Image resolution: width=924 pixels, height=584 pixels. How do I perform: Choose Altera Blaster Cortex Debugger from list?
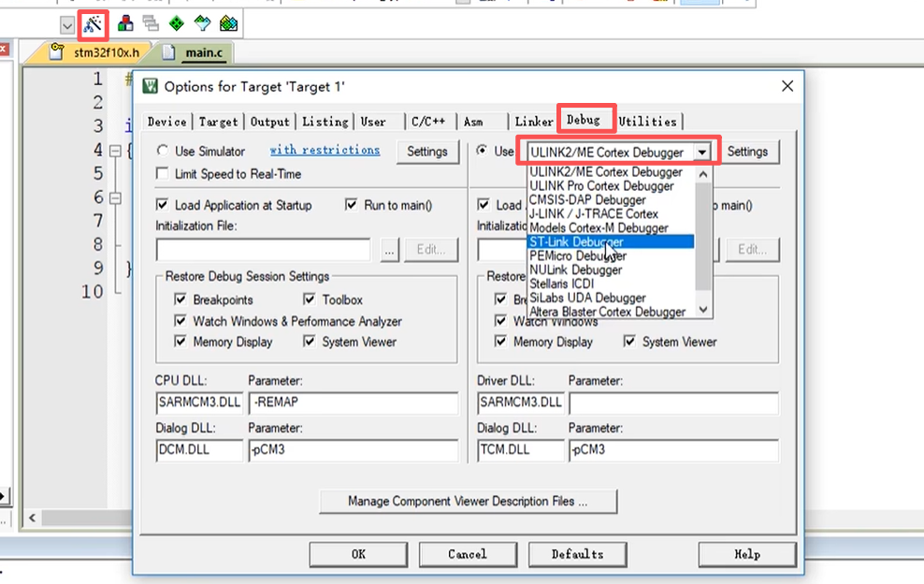coord(611,312)
